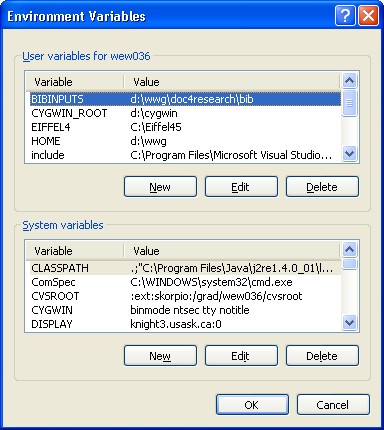Click the user Variable column header
This screenshot has height=430, width=384.
(x=75, y=82)
